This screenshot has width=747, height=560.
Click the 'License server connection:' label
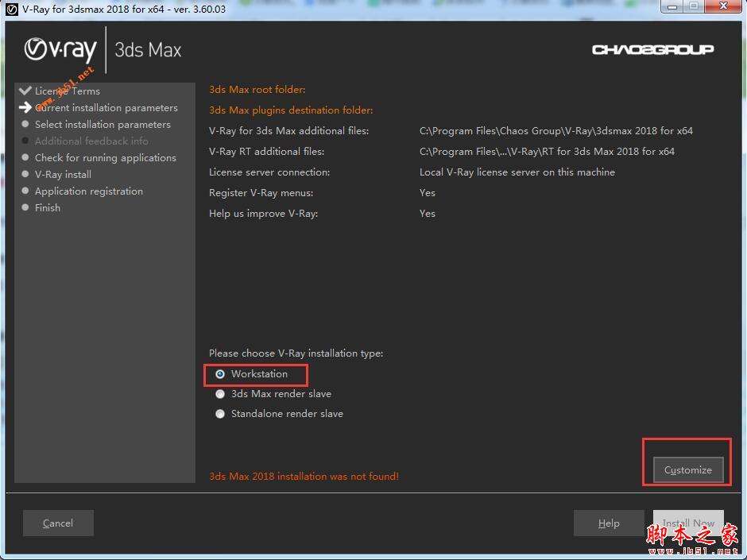(269, 172)
